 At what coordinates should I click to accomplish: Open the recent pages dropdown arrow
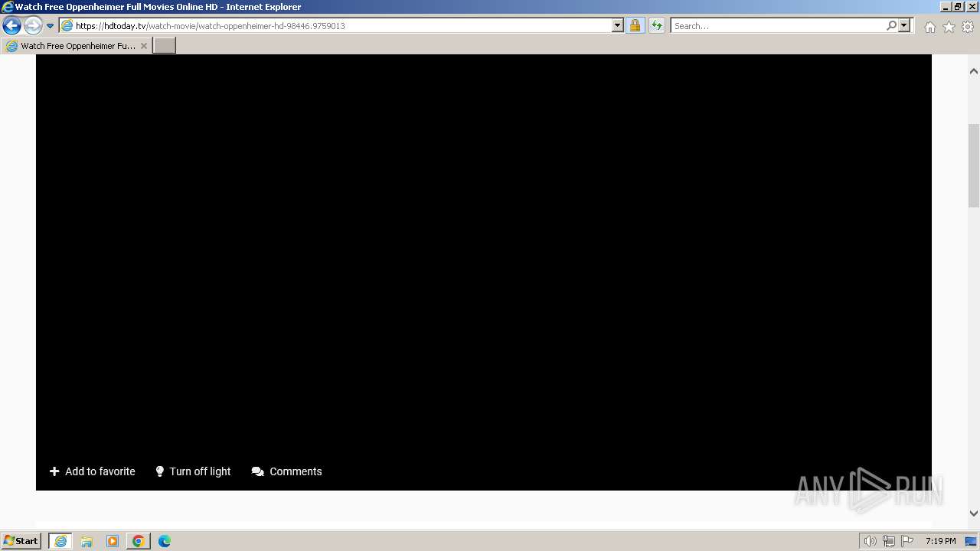tap(50, 26)
